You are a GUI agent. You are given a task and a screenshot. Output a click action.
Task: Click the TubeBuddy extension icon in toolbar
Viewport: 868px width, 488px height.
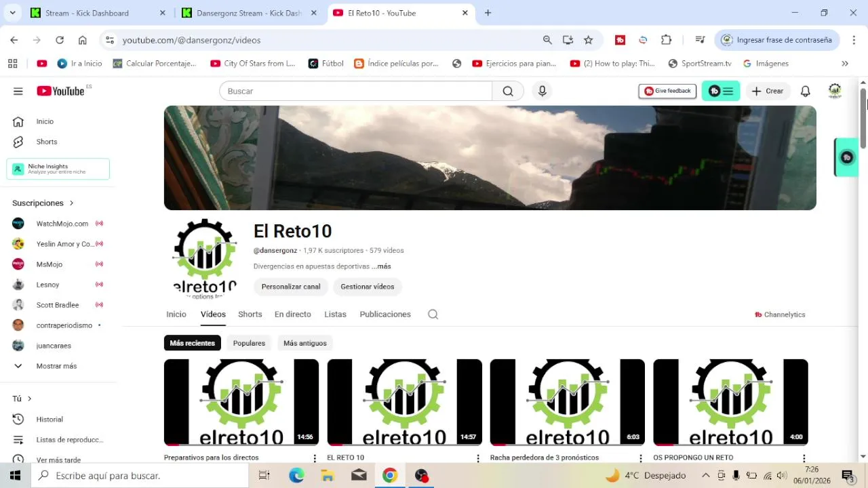tap(620, 40)
